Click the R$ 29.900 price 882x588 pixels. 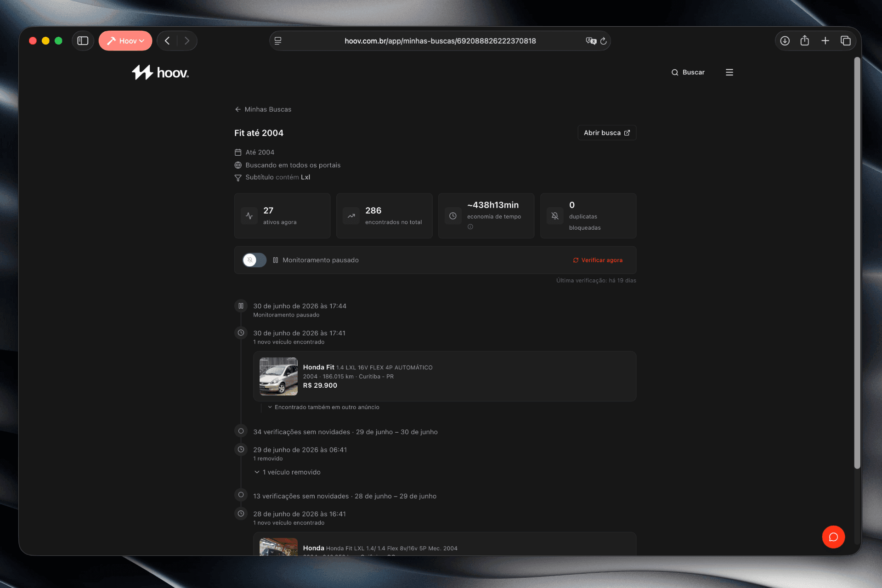pos(320,386)
